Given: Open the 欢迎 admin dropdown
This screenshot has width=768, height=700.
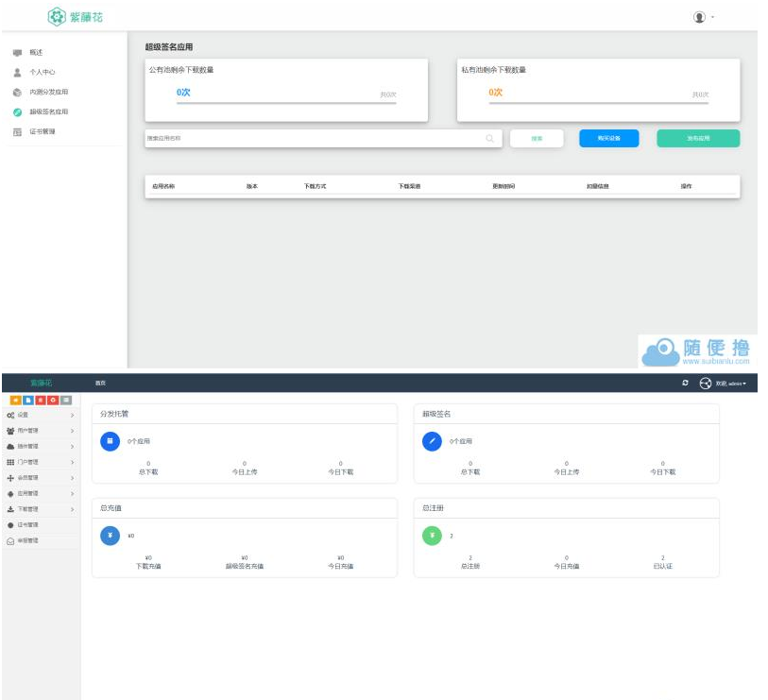Looking at the screenshot, I should click(x=730, y=383).
